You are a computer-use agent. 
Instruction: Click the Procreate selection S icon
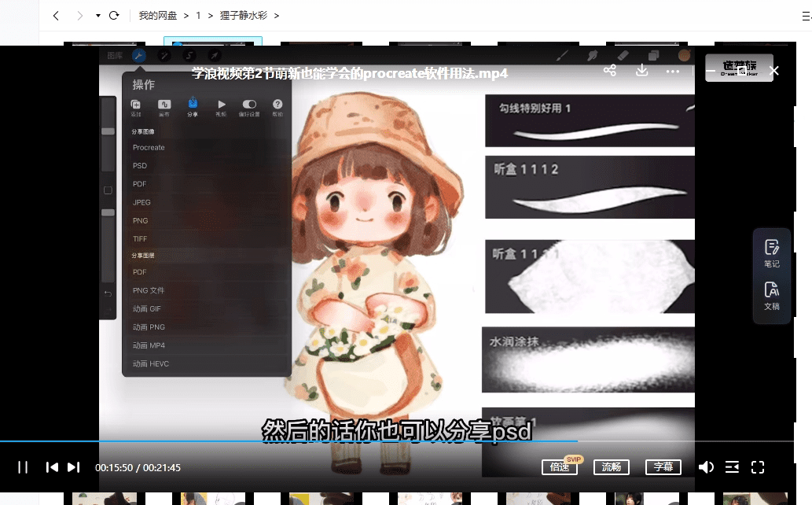pyautogui.click(x=189, y=56)
